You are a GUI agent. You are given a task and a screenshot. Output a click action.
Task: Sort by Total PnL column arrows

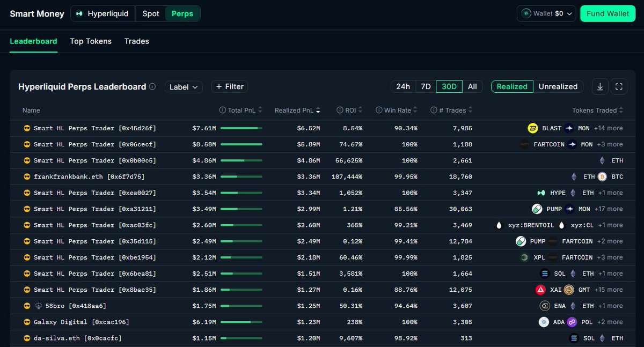pyautogui.click(x=260, y=110)
